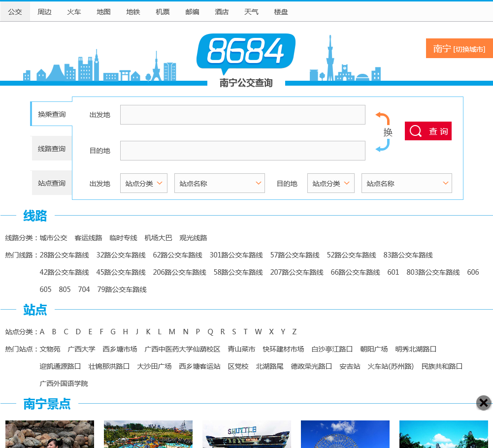The width and height of the screenshot is (493, 448).
Task: Open 客运线路 route category link
Action: coord(88,238)
